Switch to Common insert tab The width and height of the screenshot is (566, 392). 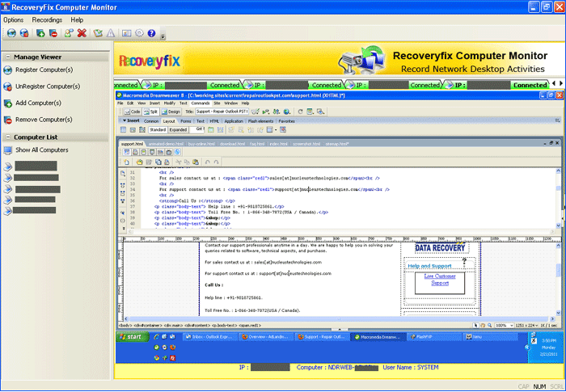[x=151, y=121]
